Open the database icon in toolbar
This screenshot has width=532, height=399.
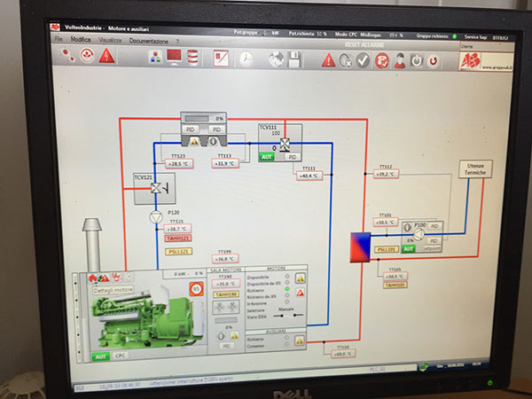pos(193,59)
